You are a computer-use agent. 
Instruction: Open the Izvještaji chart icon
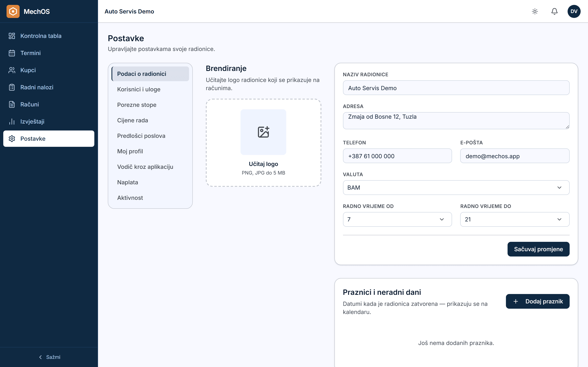12,122
